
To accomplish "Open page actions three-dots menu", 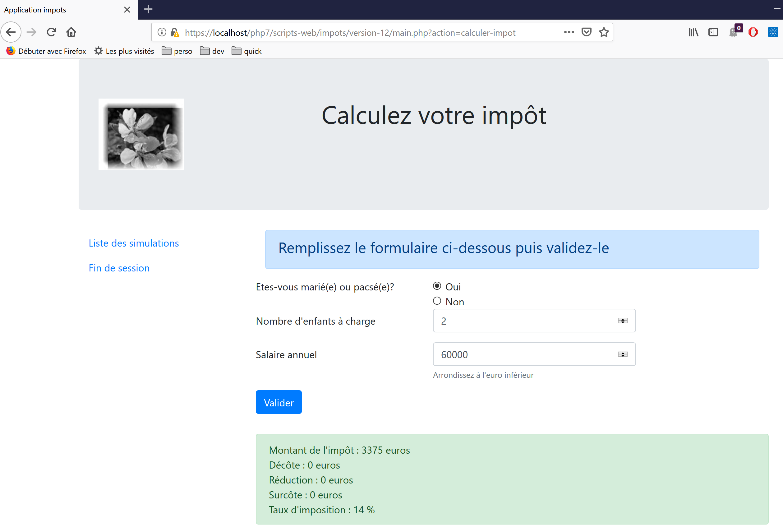I will (x=569, y=32).
